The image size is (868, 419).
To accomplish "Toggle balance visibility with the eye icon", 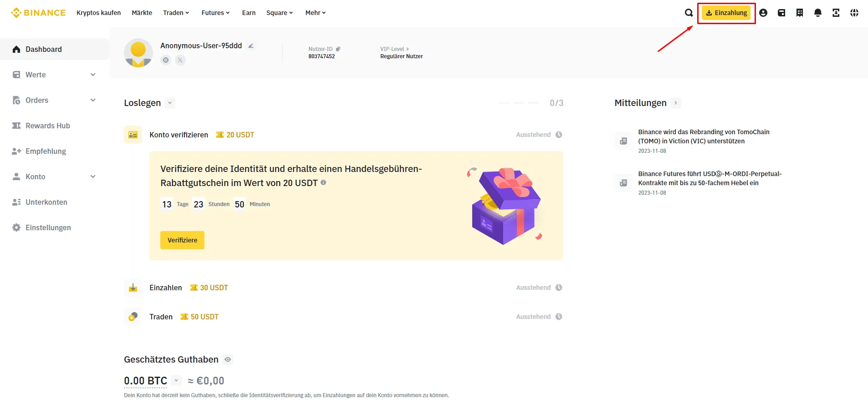I will coord(227,359).
